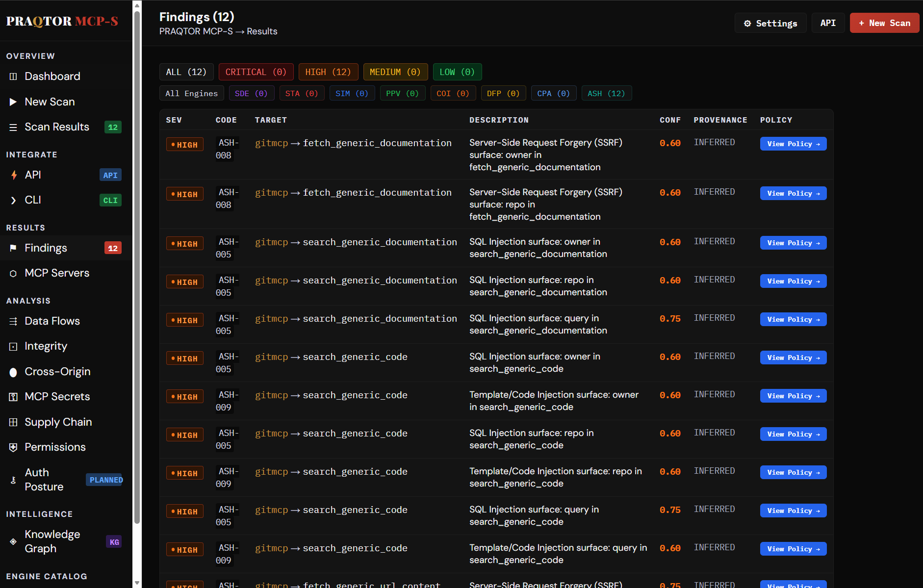Enable the ASH (12) engine filter
The height and width of the screenshot is (588, 923).
point(606,93)
